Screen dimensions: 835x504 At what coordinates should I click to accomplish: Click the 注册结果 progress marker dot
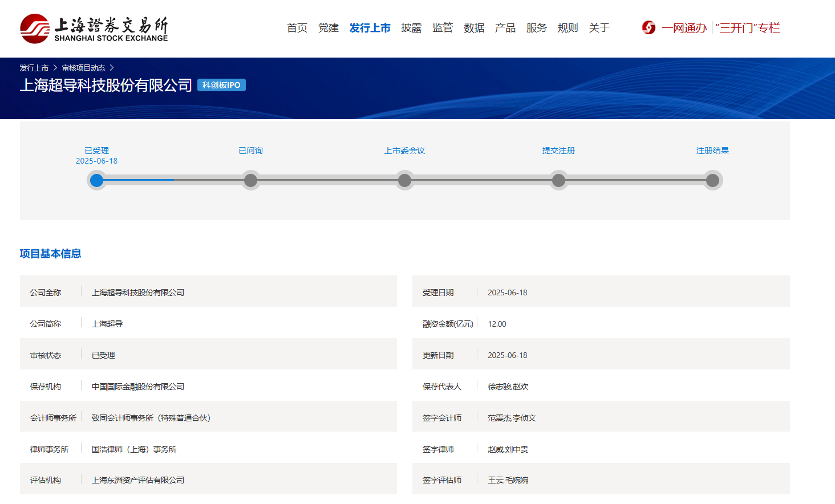point(712,180)
